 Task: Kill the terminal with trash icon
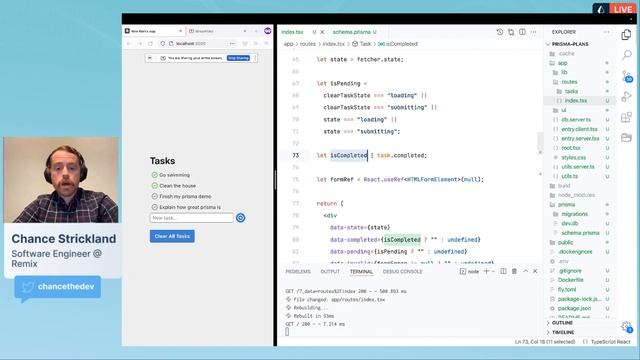(x=514, y=271)
